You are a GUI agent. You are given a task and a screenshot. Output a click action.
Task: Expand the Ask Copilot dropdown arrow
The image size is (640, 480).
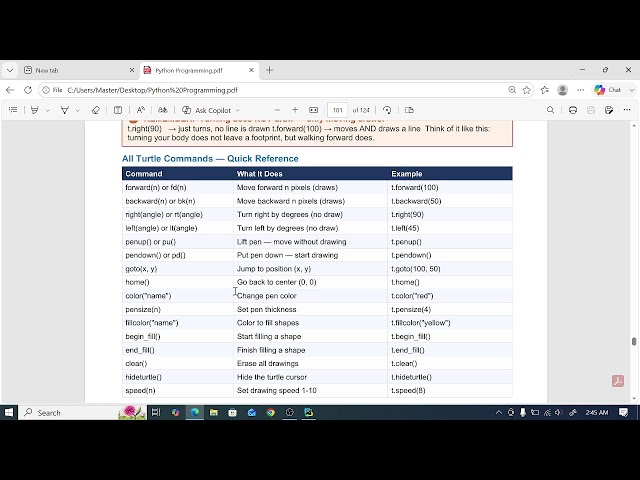click(x=238, y=110)
